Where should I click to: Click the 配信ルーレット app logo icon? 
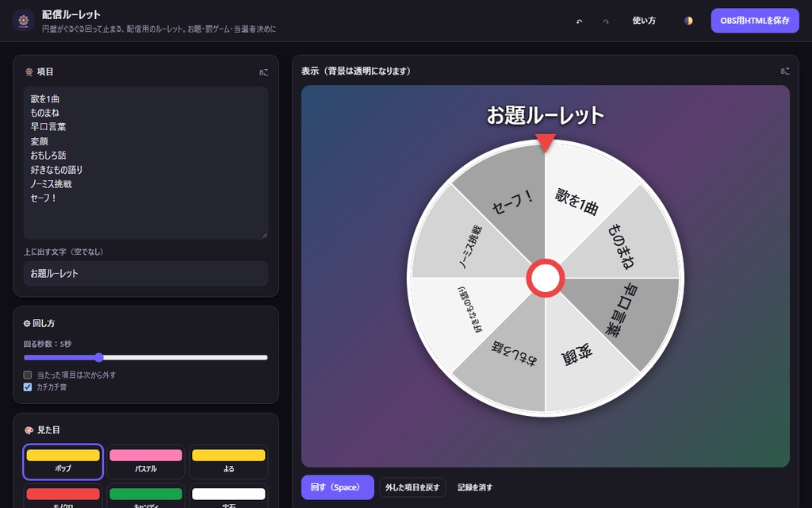tap(23, 21)
